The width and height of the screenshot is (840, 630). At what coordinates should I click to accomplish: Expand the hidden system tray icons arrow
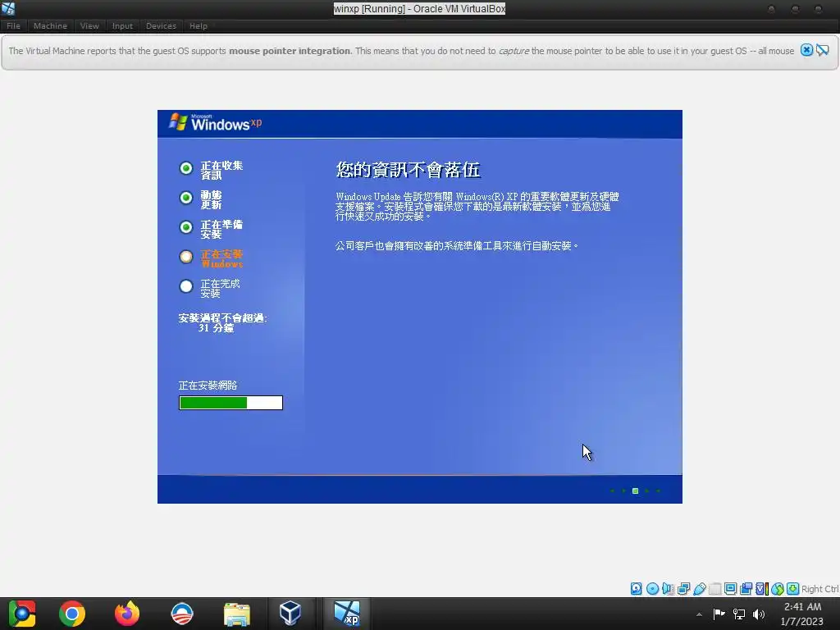[x=699, y=614]
